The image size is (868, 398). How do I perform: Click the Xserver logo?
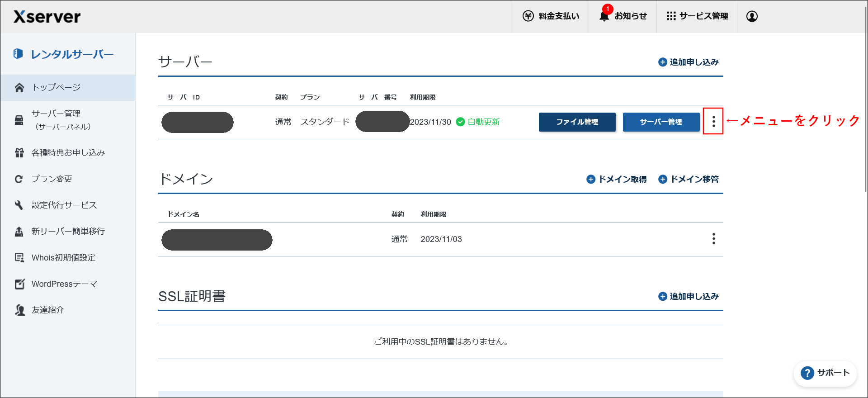pos(47,17)
